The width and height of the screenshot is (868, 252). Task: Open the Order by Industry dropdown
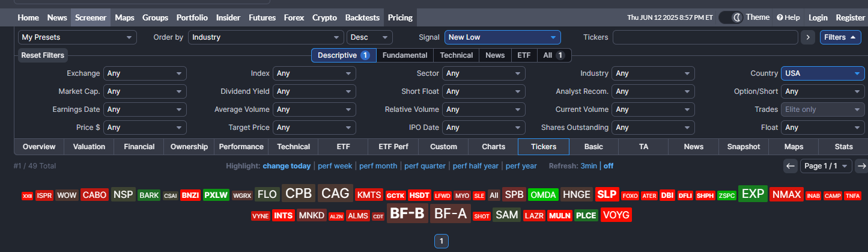(x=266, y=37)
